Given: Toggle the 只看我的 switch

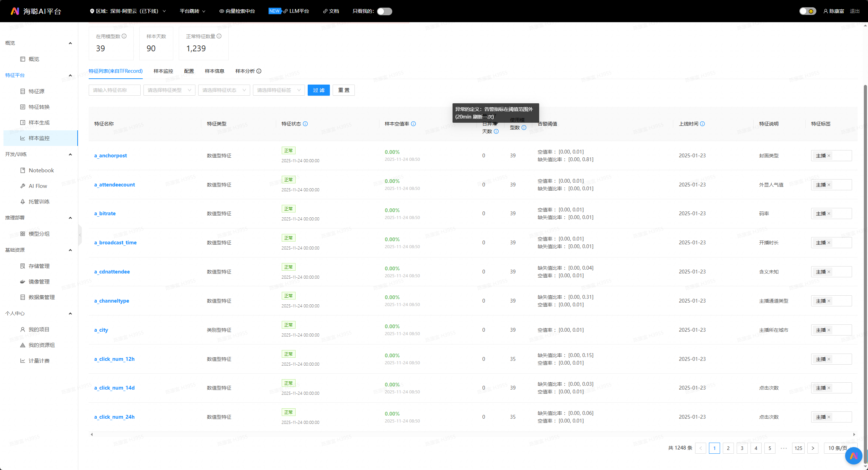Looking at the screenshot, I should click(384, 11).
